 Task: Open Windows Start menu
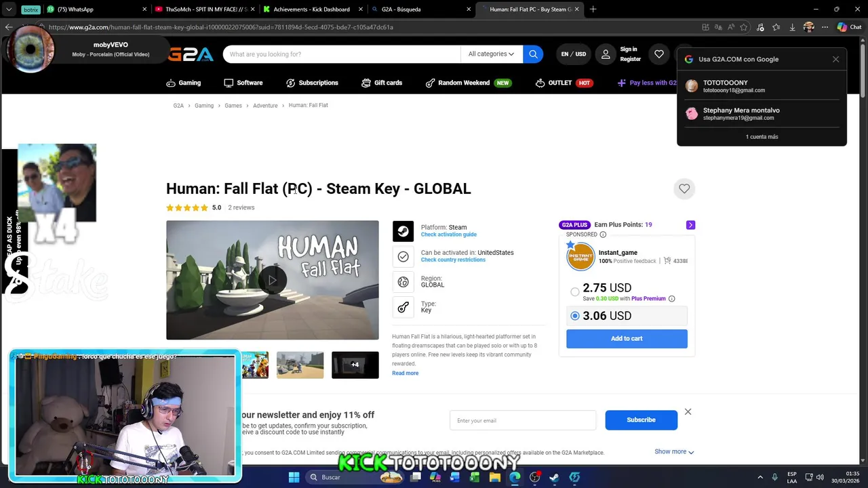294,477
